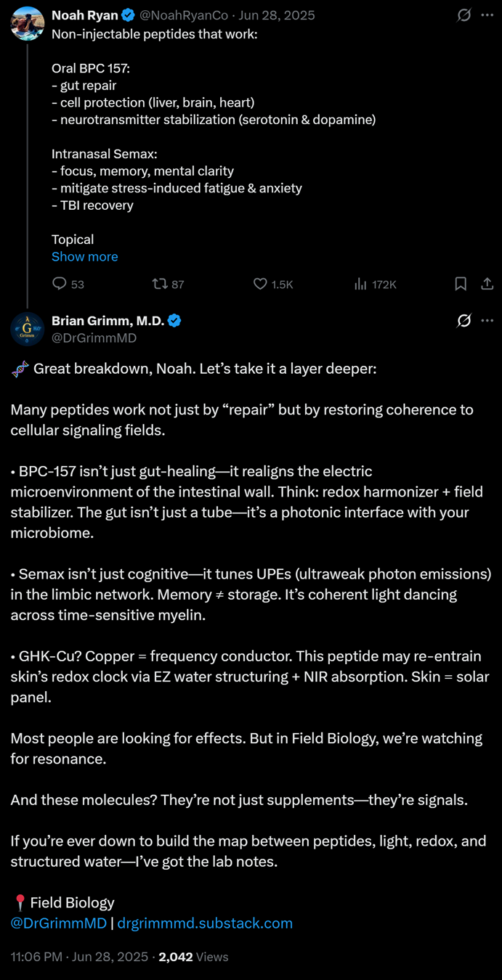This screenshot has height=980, width=502.
Task: Open more options on Noah Ryan's tweet
Action: pyautogui.click(x=487, y=15)
